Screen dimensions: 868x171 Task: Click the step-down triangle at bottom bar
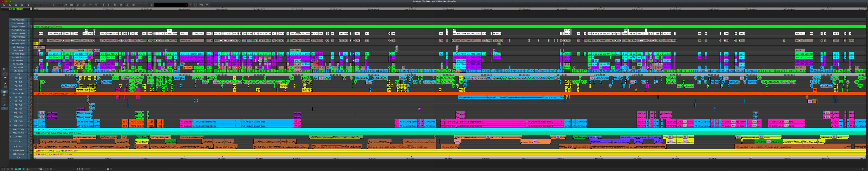pyautogui.click(x=24, y=169)
